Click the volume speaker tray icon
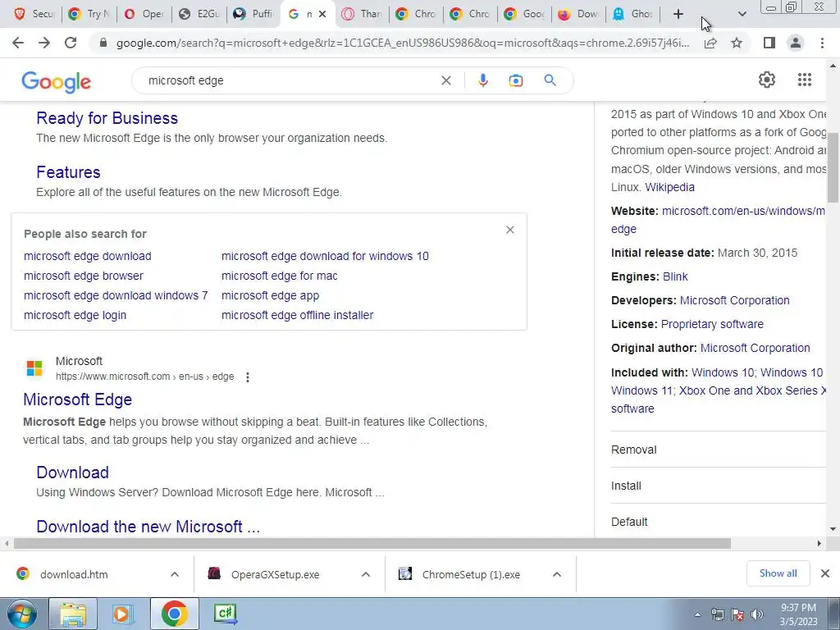This screenshot has width=840, height=630. 756,614
